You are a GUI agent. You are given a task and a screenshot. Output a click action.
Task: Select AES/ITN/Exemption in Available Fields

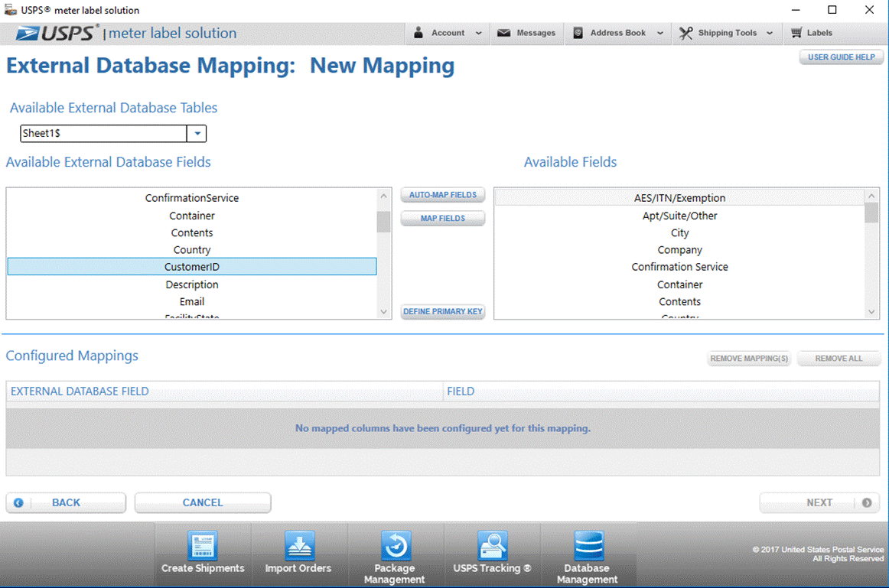click(679, 198)
